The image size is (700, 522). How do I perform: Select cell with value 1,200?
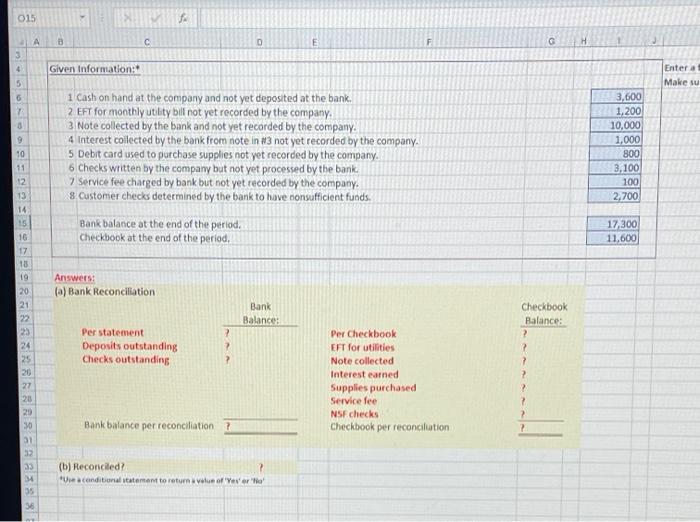tap(617, 111)
